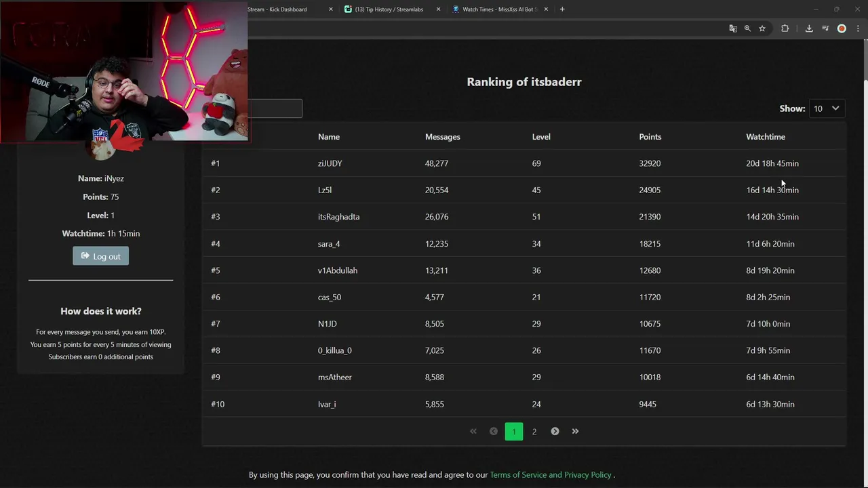Click the #1 rank cell
This screenshot has height=488, width=868.
[x=216, y=163]
